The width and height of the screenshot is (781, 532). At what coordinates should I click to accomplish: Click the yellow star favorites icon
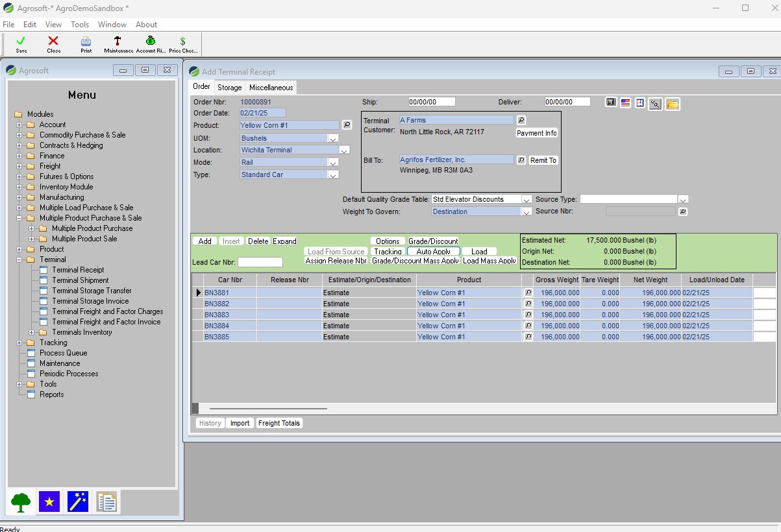tap(49, 502)
